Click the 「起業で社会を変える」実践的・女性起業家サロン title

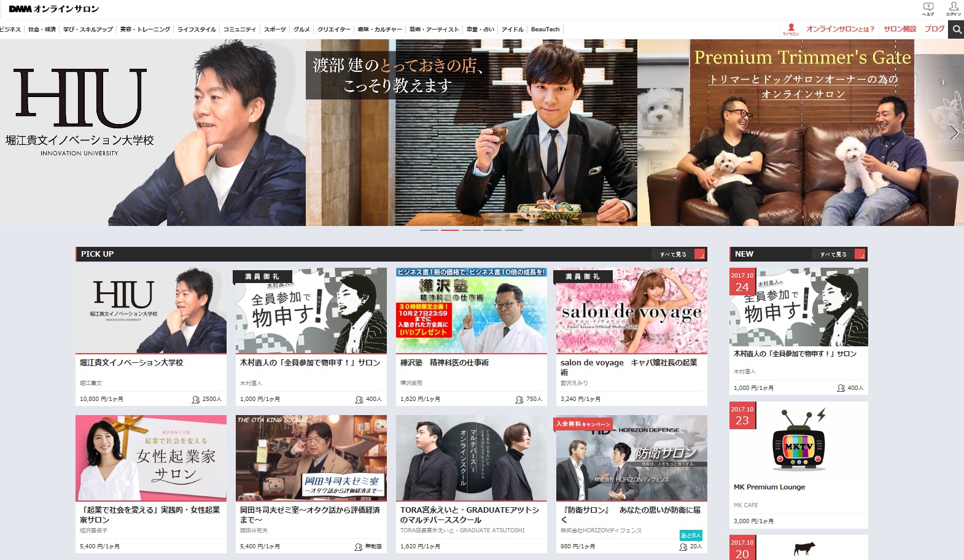(x=150, y=515)
